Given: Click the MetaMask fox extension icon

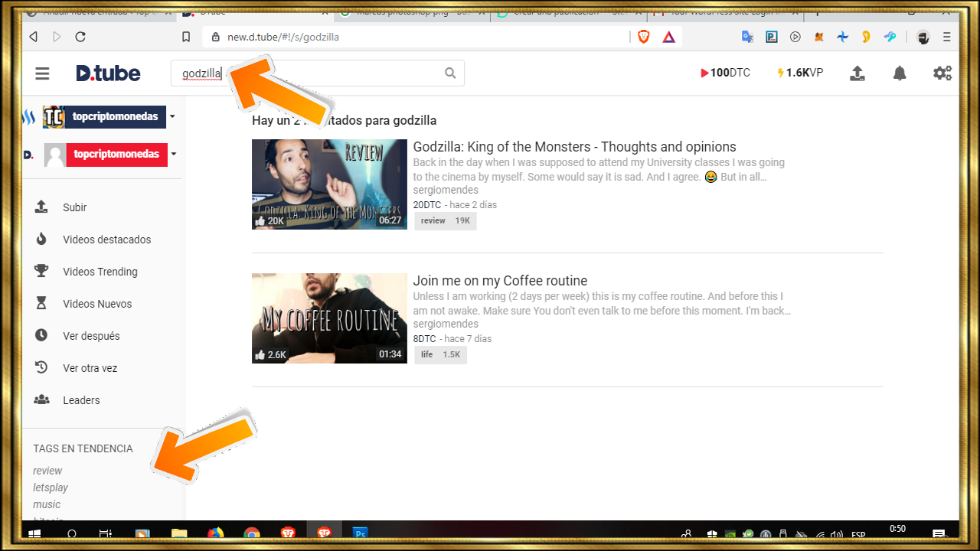Looking at the screenshot, I should [819, 37].
